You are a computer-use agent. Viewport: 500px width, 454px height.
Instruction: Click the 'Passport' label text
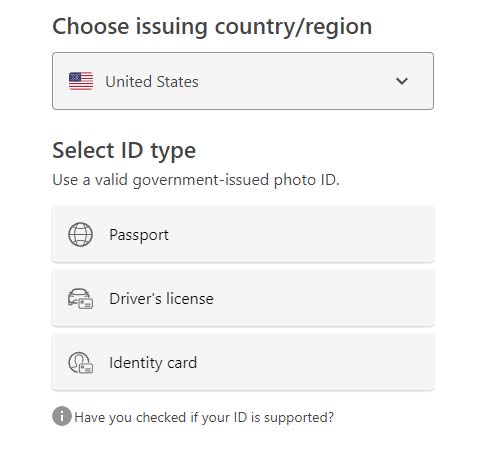[139, 235]
